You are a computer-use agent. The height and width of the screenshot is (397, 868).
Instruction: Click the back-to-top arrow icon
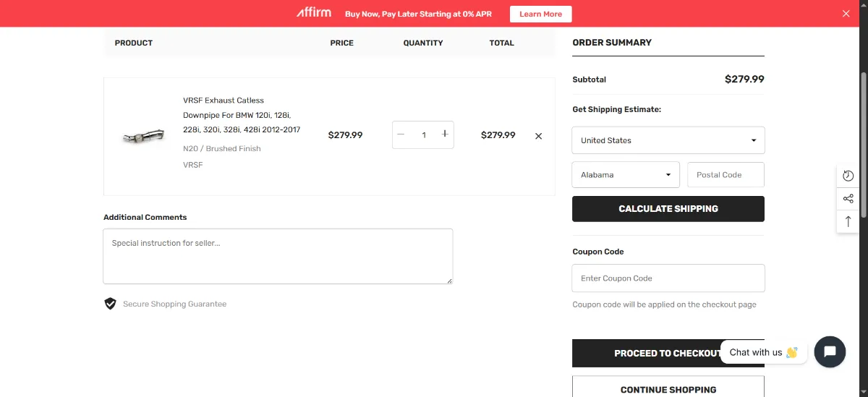[x=848, y=221]
